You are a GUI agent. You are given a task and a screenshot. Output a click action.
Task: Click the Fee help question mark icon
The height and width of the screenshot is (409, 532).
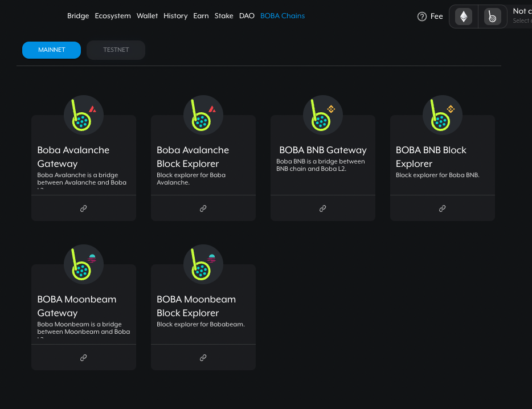tap(421, 17)
